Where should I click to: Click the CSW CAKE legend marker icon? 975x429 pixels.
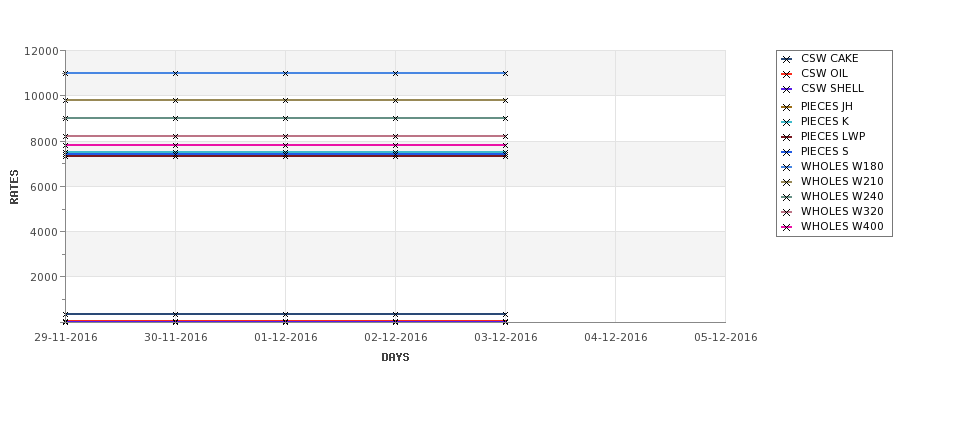(787, 59)
